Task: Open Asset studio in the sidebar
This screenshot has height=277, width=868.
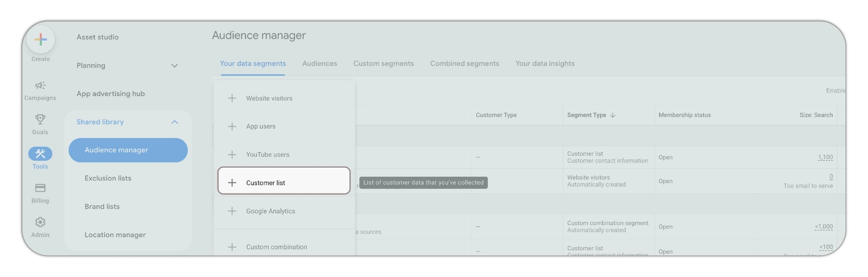Action: coord(98,37)
